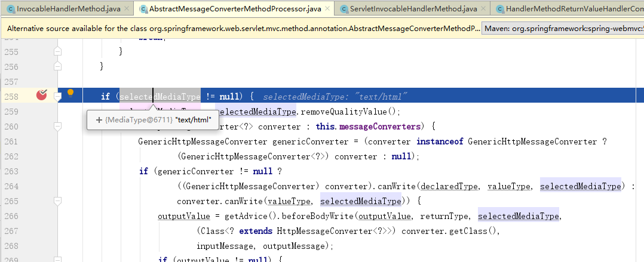644x262 pixels.
Task: Open the Maven spring-webmvc source dropdown
Action: (x=562, y=28)
